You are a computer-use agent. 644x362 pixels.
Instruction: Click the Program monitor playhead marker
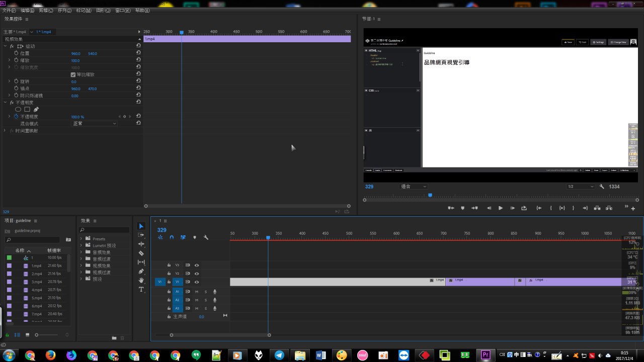pos(430,195)
